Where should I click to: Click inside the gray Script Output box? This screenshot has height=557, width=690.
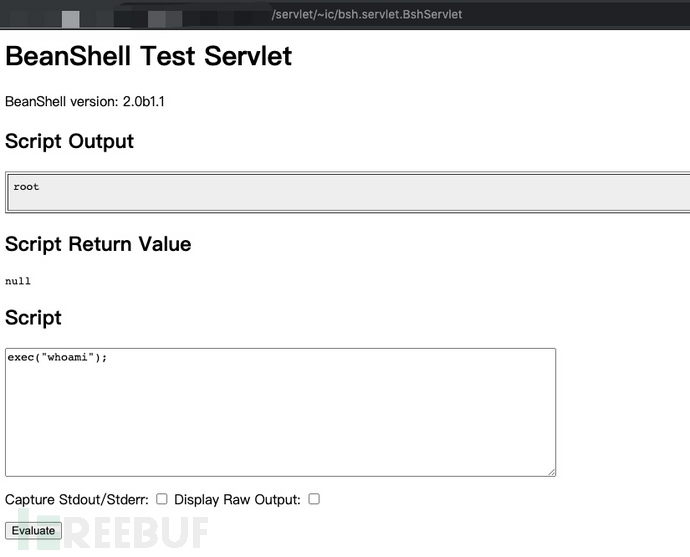349,192
